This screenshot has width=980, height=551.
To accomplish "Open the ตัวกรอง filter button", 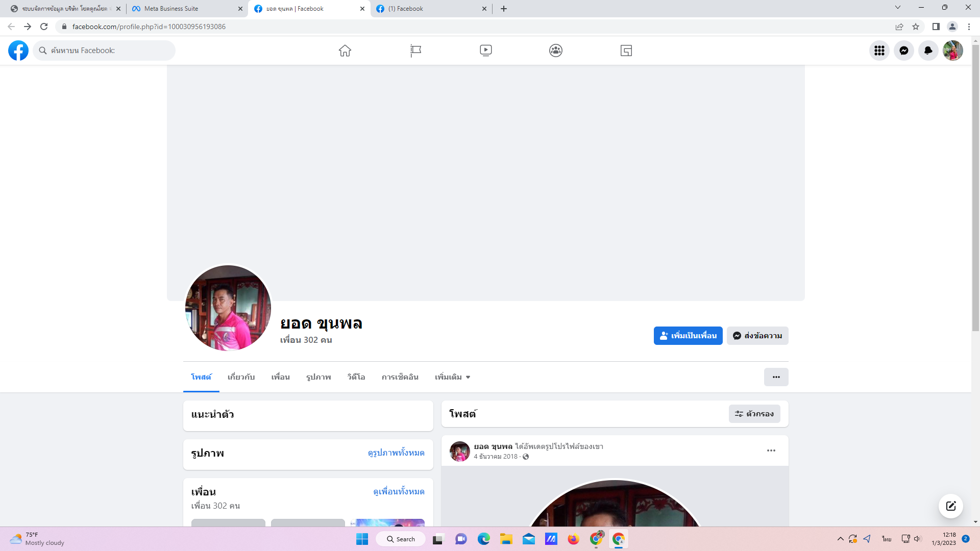I will 754,414.
